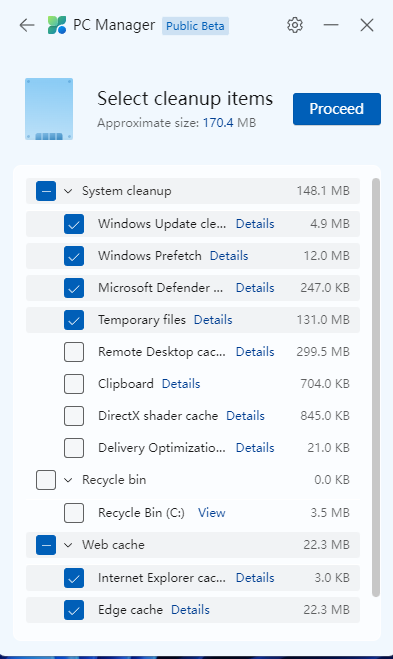Close the PC Manager window
Image resolution: width=393 pixels, height=659 pixels.
pos(367,25)
